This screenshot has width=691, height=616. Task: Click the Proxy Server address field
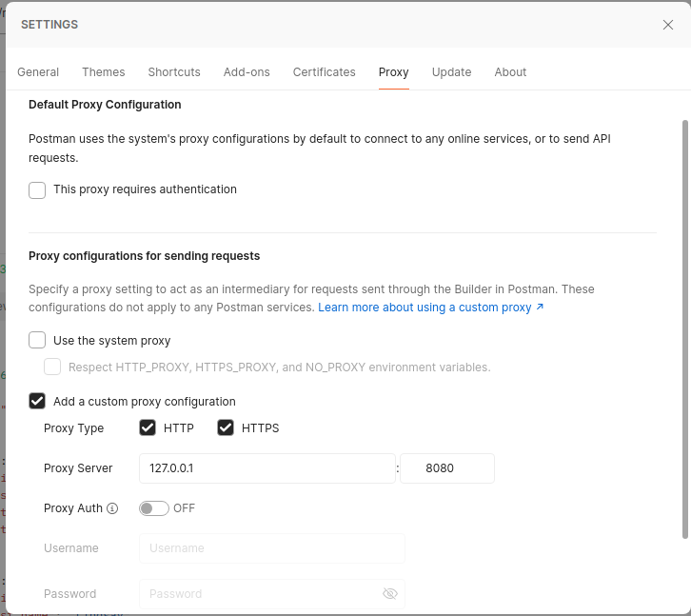click(x=267, y=468)
